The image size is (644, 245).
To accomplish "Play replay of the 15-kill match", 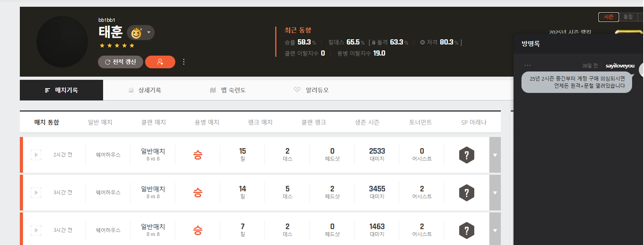I will [36, 155].
